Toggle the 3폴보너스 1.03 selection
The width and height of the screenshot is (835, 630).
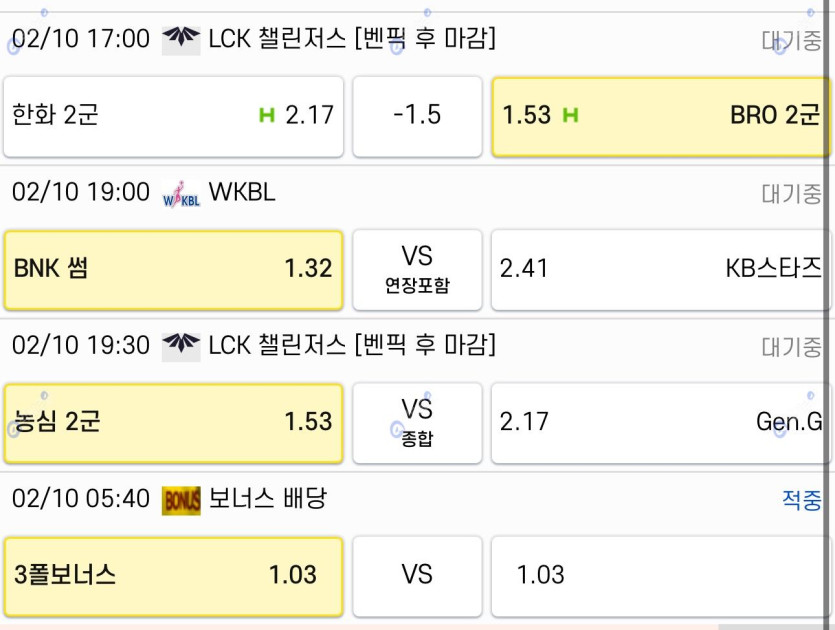click(173, 575)
